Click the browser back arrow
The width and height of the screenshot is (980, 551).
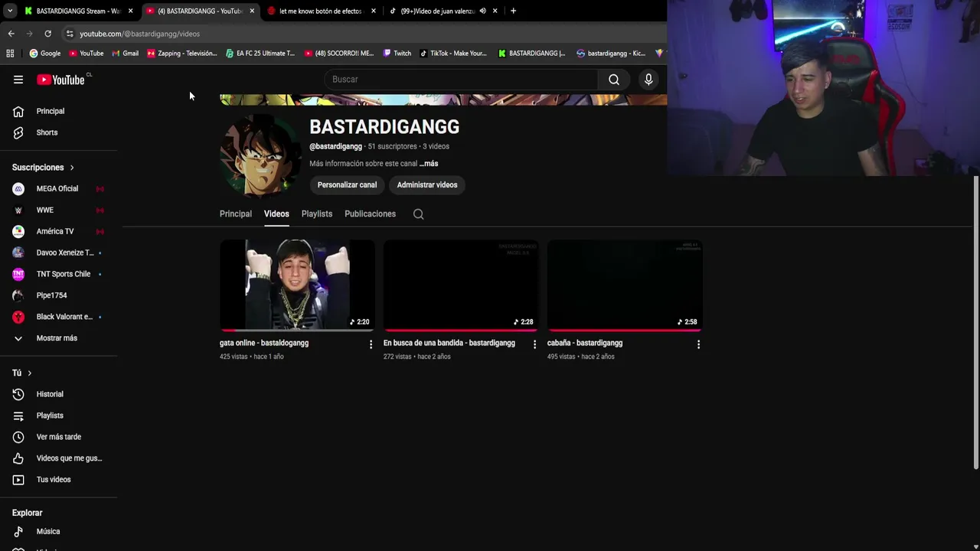(11, 34)
